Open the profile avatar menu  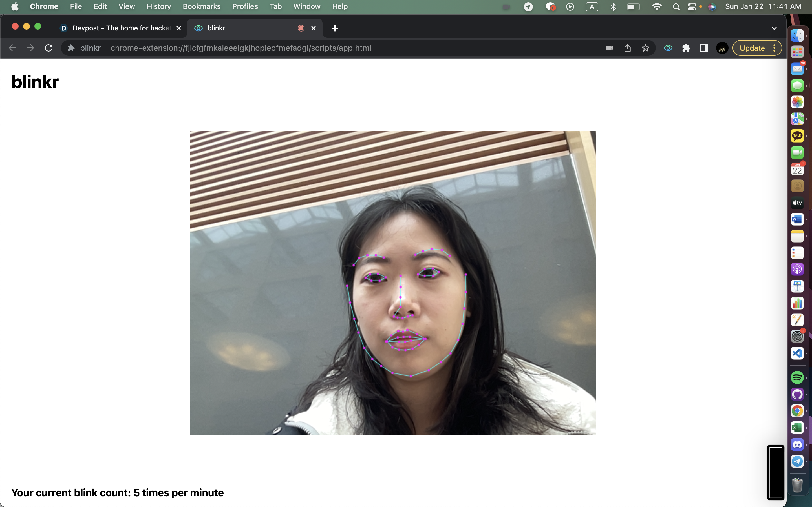pyautogui.click(x=722, y=48)
